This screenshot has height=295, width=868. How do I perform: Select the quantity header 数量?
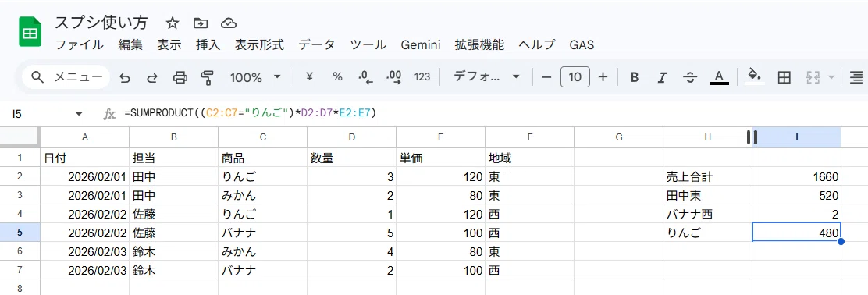(351, 158)
